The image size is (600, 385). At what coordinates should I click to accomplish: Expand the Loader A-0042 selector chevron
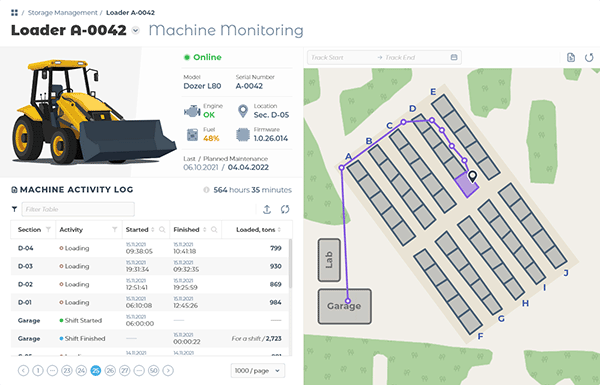tap(135, 30)
